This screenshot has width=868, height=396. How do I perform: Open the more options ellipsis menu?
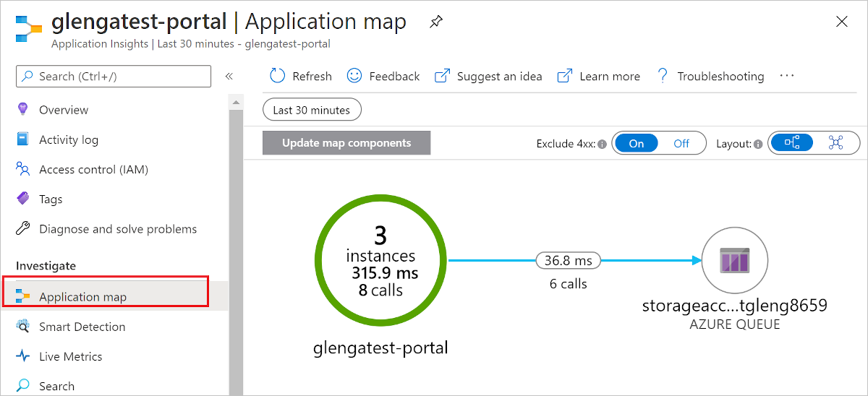coord(788,76)
